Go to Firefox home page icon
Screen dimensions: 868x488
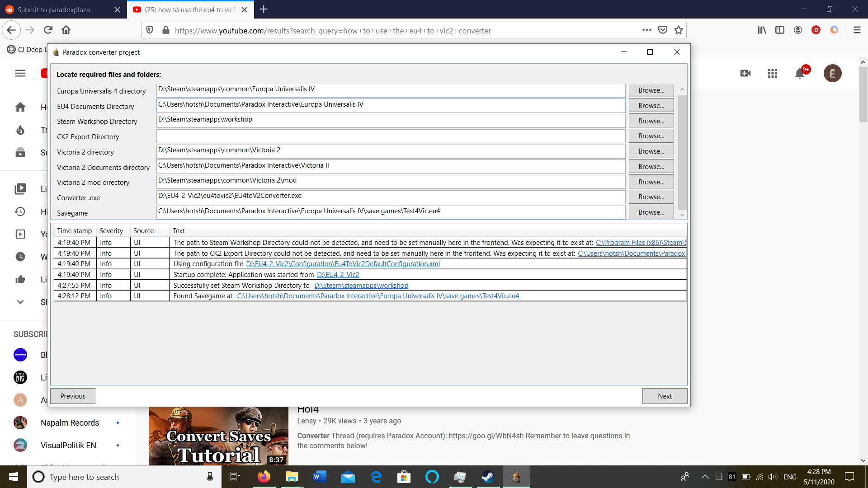point(66,30)
